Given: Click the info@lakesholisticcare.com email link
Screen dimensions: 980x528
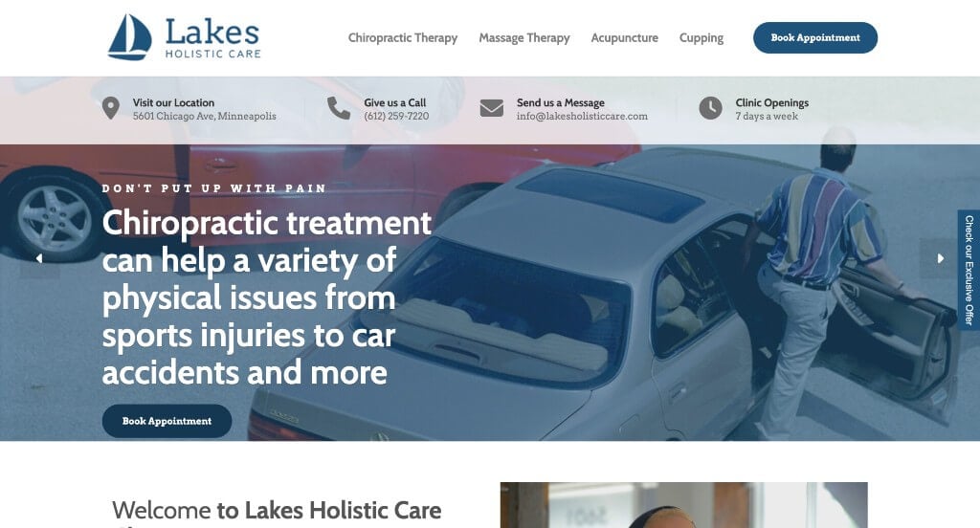Looking at the screenshot, I should 582,117.
